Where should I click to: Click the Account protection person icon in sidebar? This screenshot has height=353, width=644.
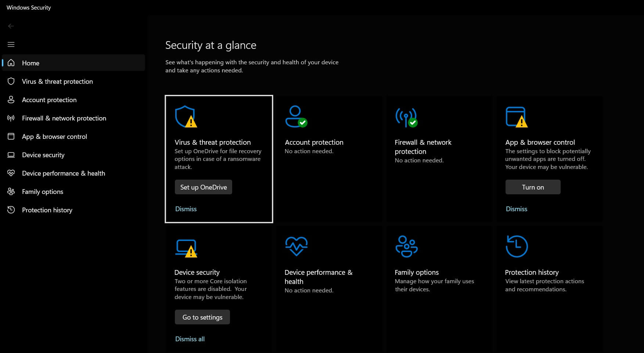coord(11,100)
